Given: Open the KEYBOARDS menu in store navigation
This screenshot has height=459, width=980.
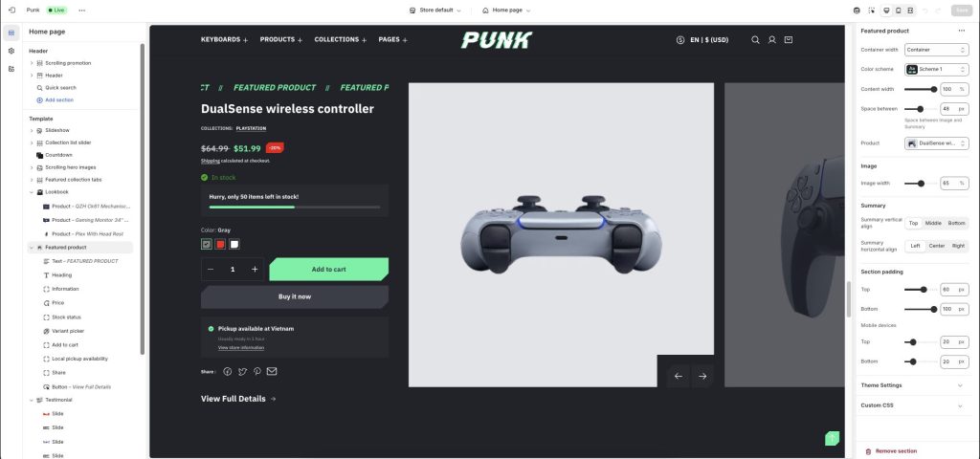Looking at the screenshot, I should point(224,39).
